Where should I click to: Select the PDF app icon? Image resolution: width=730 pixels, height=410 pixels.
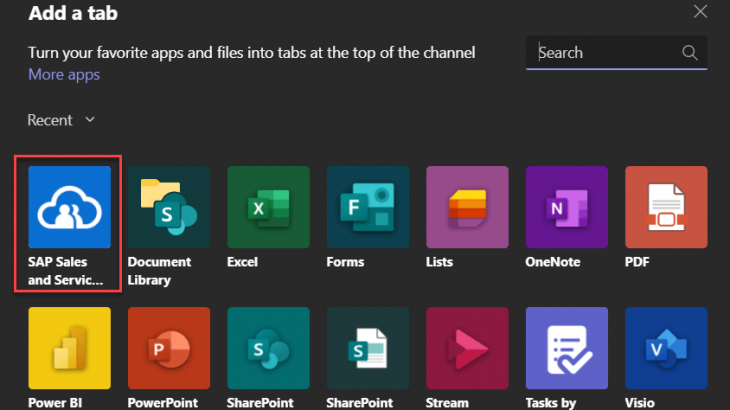tap(666, 207)
